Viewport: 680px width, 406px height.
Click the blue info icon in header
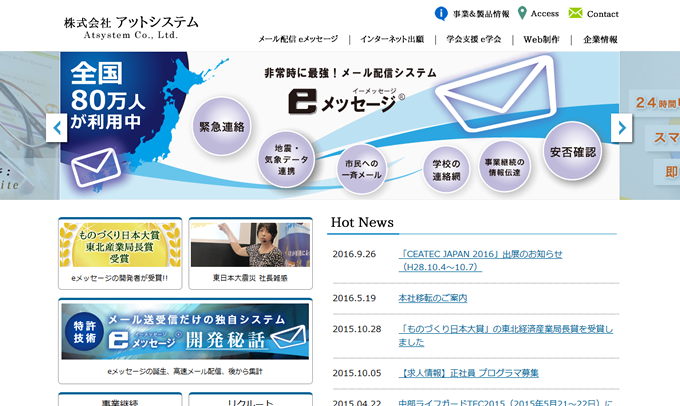(441, 13)
